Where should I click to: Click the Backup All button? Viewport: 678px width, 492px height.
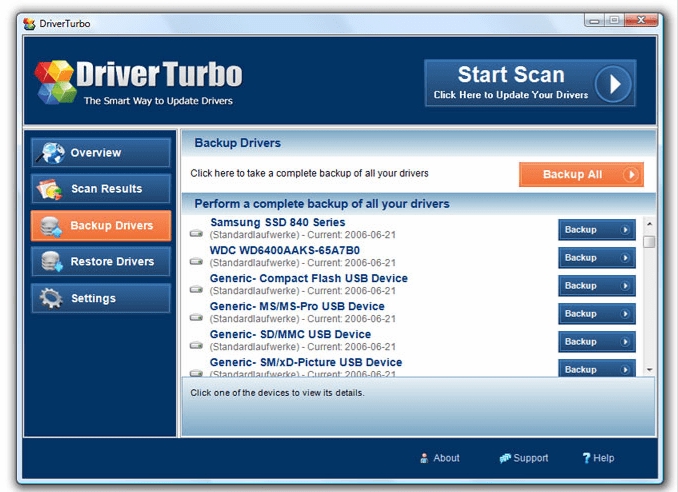(x=581, y=175)
